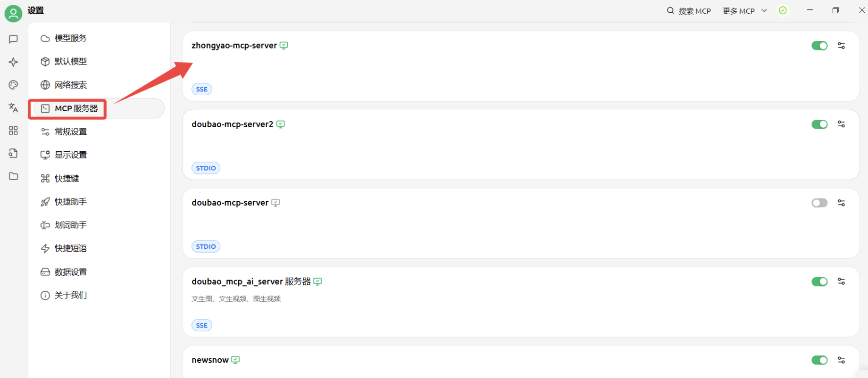Click the sparkle agents sidebar icon
The width and height of the screenshot is (868, 378).
(x=13, y=62)
